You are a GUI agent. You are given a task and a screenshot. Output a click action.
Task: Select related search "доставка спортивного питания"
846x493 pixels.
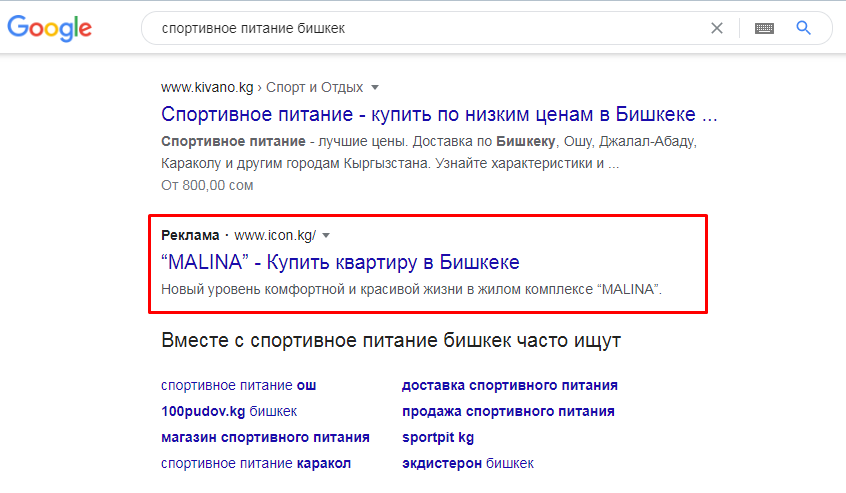(x=509, y=386)
